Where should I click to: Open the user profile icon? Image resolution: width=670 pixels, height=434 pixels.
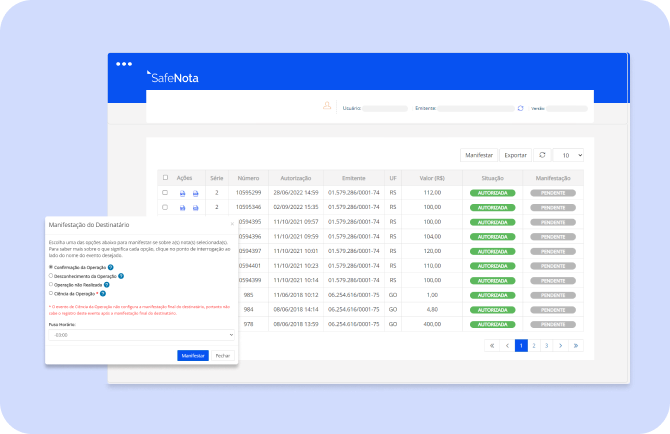327,106
